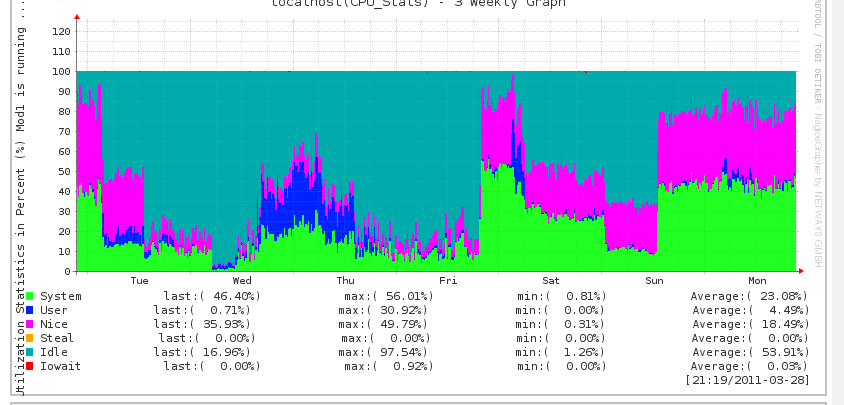Click the Sat label on the time axis
The height and width of the screenshot is (405, 844).
[551, 281]
